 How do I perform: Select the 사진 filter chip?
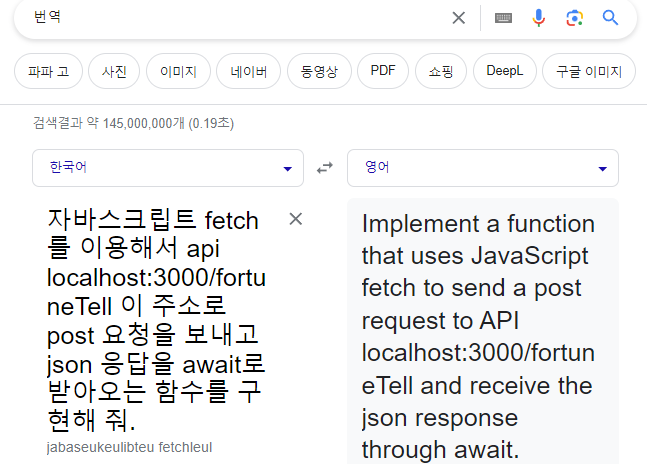click(114, 71)
